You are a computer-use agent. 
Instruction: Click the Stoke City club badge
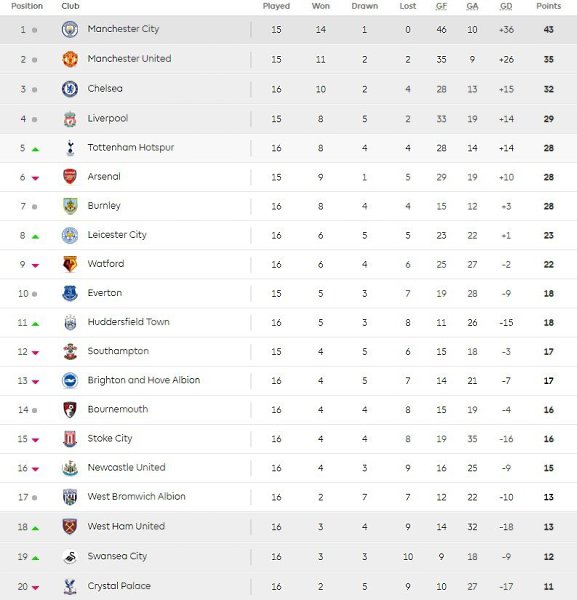[x=70, y=439]
